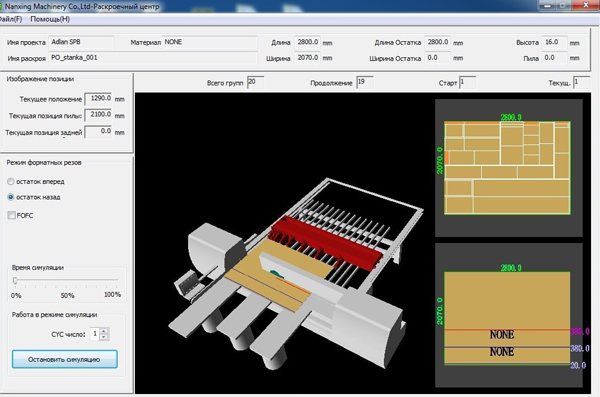Enable the FOFC checkbox
Screen dimensions: 600x397
click(11, 215)
